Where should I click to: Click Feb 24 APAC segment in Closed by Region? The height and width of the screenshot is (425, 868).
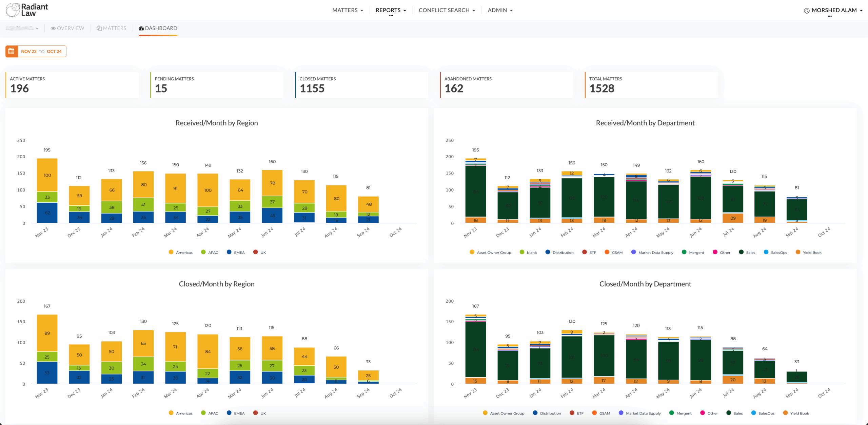click(143, 364)
